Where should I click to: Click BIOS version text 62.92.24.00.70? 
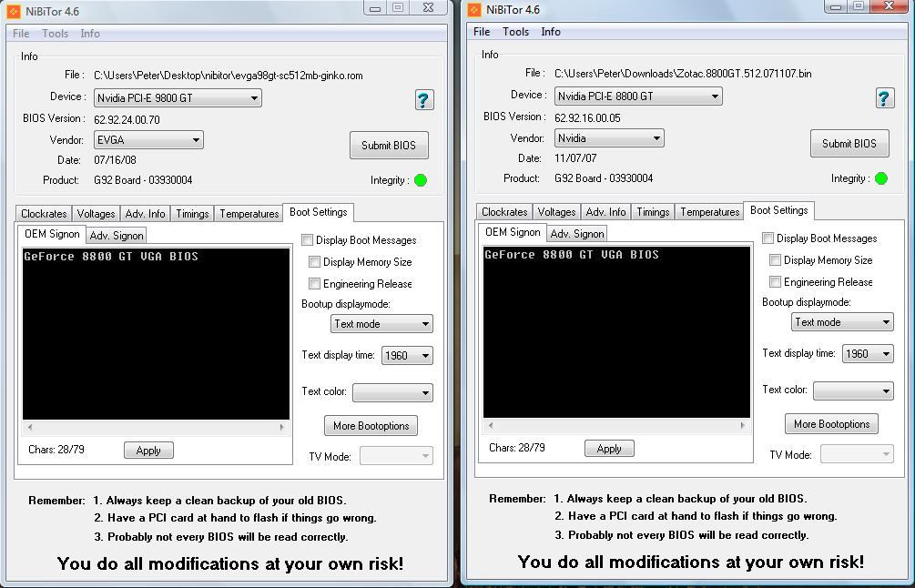[127, 119]
